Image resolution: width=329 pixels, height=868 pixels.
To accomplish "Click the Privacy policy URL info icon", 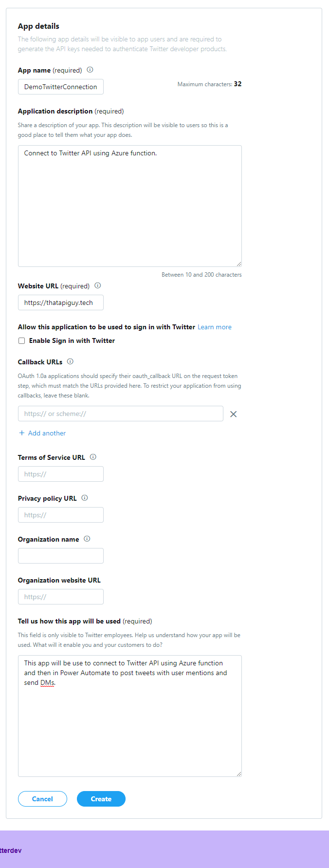I will (85, 498).
